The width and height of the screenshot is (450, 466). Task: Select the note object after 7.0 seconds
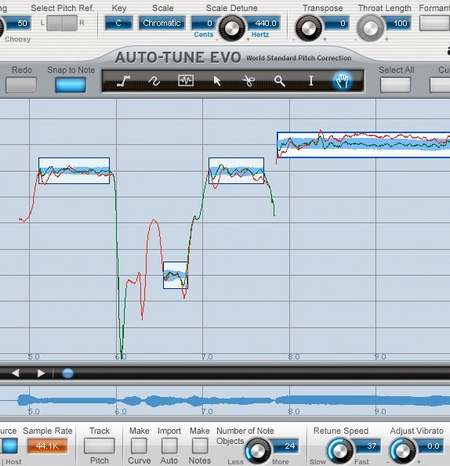pyautogui.click(x=236, y=170)
